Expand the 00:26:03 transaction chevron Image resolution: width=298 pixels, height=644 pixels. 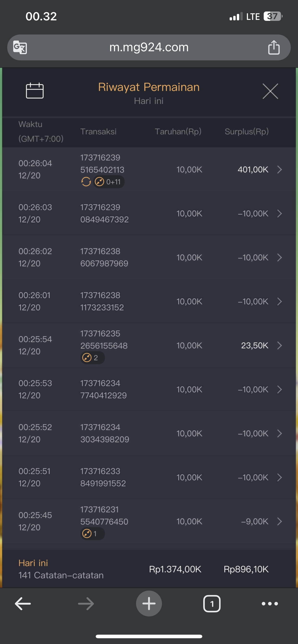[280, 213]
